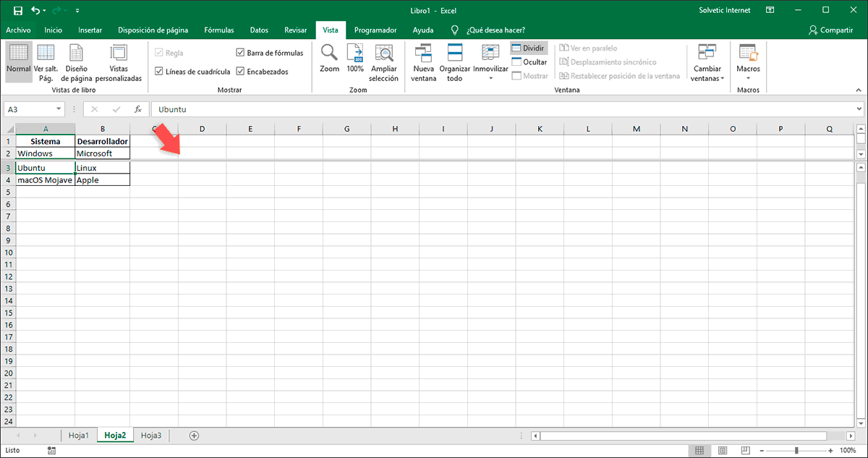
Task: Switch to the Revisar tab
Action: coord(295,30)
